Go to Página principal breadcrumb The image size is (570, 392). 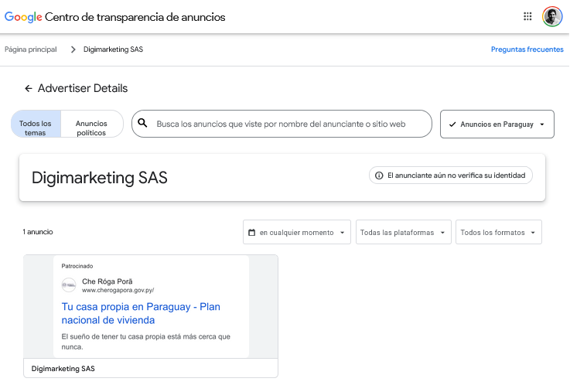pyautogui.click(x=30, y=49)
